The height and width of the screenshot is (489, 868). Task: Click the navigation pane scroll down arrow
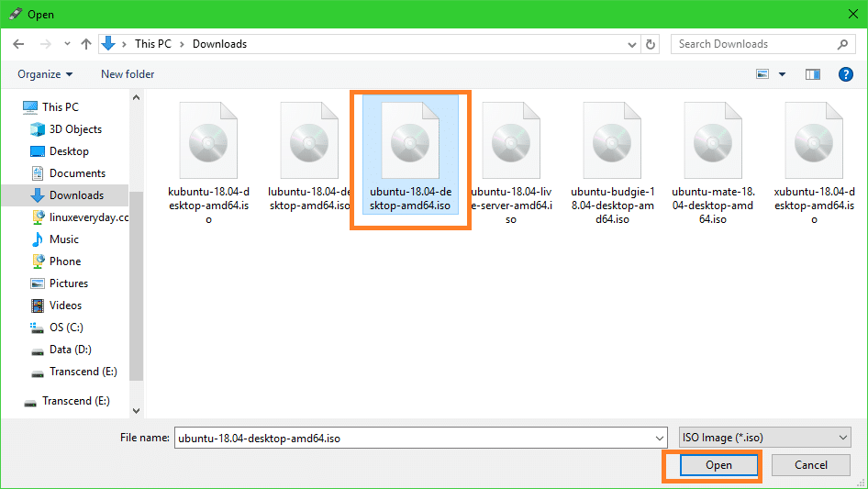tap(137, 411)
